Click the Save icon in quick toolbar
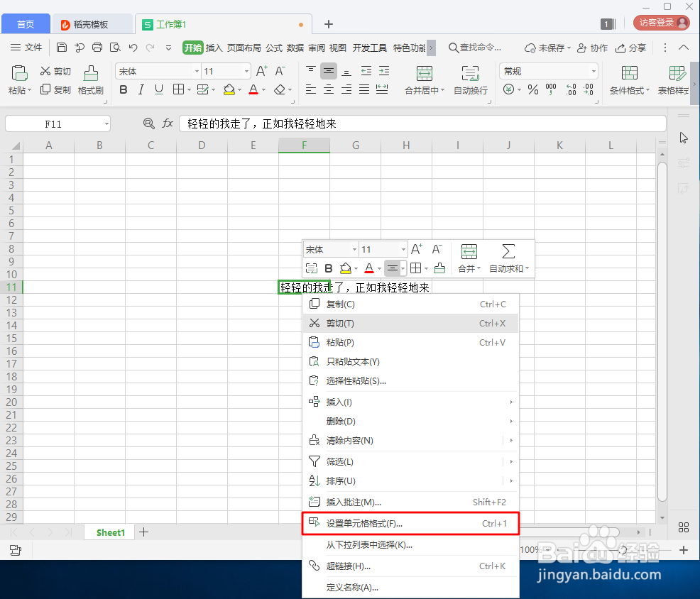This screenshot has width=700, height=599. point(62,48)
